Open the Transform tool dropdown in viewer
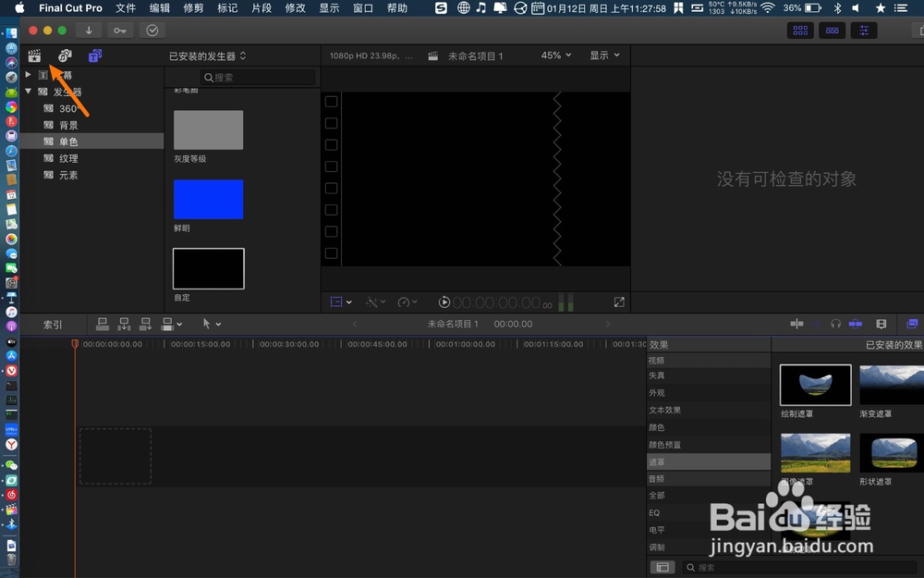This screenshot has width=924, height=578. (x=341, y=302)
